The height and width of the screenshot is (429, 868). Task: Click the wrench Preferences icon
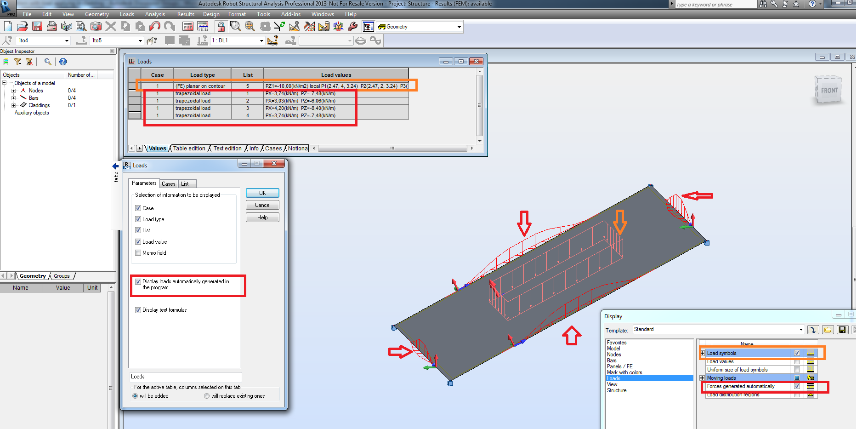pyautogui.click(x=352, y=26)
